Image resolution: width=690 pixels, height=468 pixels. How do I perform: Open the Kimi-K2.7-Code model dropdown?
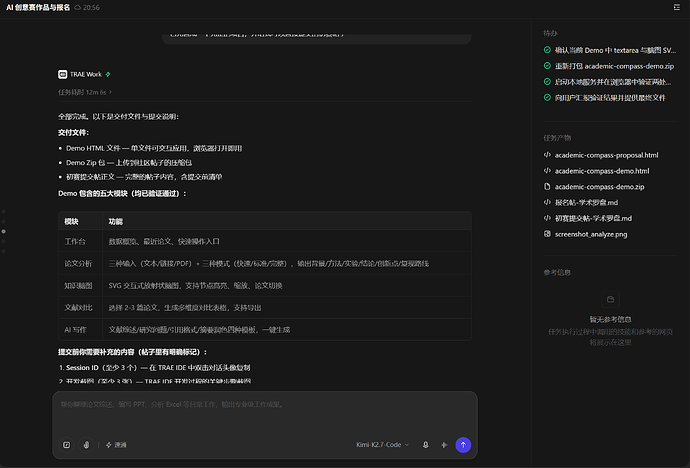382,445
